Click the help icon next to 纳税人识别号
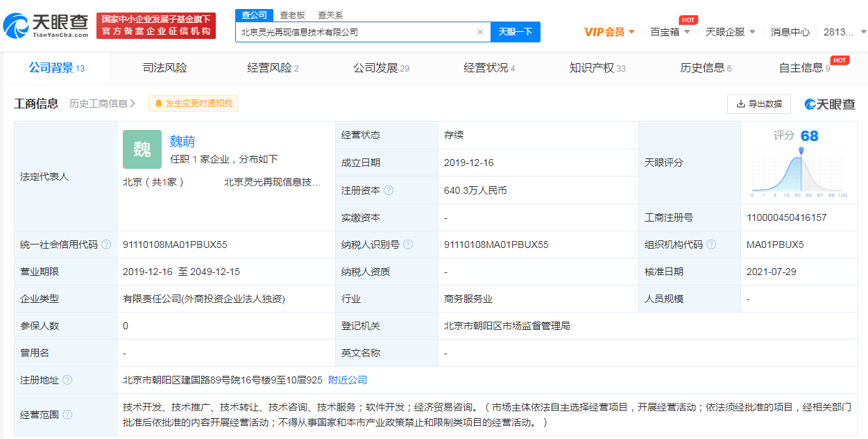The height and width of the screenshot is (439, 868). click(x=408, y=245)
